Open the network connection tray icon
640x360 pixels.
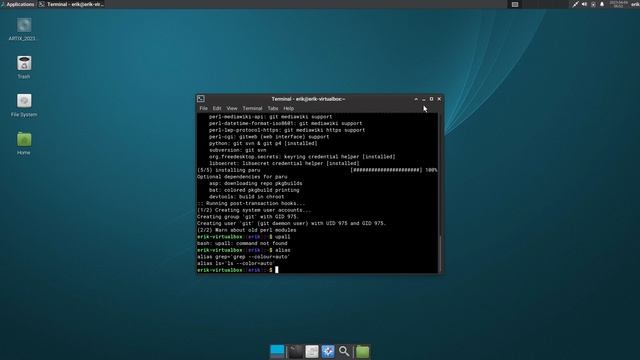pos(575,4)
